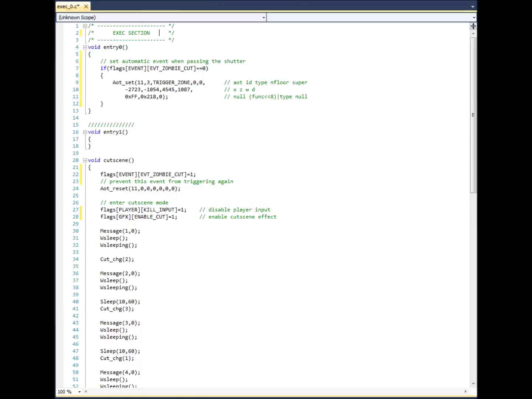Image resolution: width=532 pixels, height=399 pixels.
Task: Place cursor on the Aot_reset line
Action: 140,188
